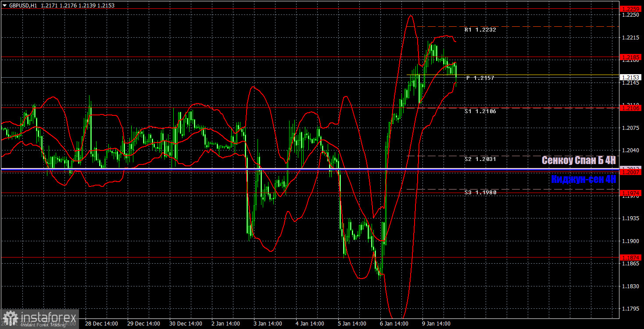The height and width of the screenshot is (329, 644).
Task: Click the 1.1865 price axis value
Action: click(x=630, y=264)
